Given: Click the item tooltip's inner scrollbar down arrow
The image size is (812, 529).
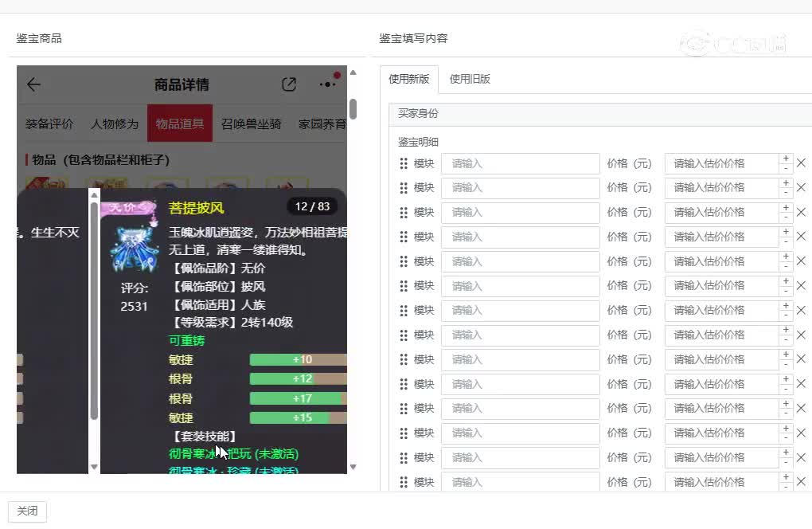Looking at the screenshot, I should click(x=94, y=467).
